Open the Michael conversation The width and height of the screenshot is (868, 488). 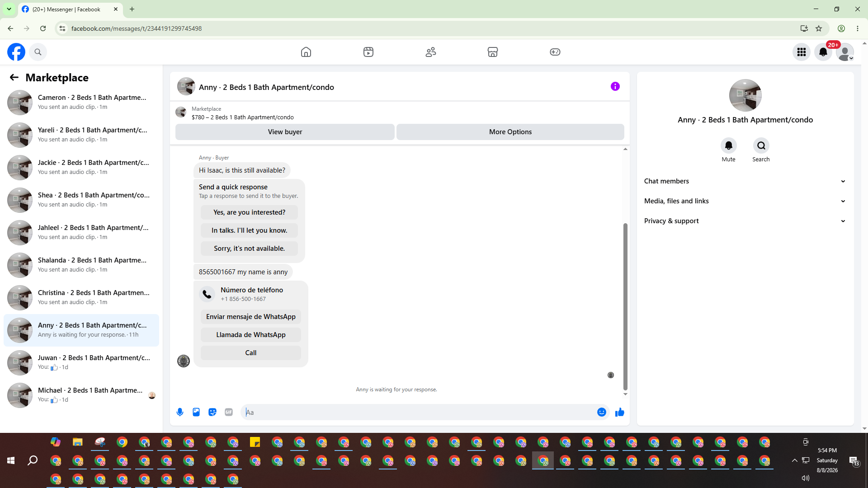point(81,395)
